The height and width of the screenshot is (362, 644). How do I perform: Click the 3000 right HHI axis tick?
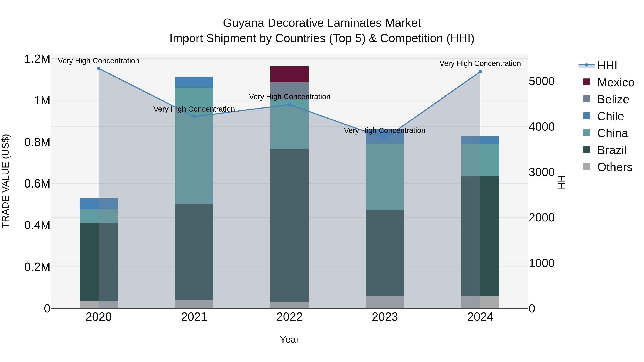click(x=542, y=172)
